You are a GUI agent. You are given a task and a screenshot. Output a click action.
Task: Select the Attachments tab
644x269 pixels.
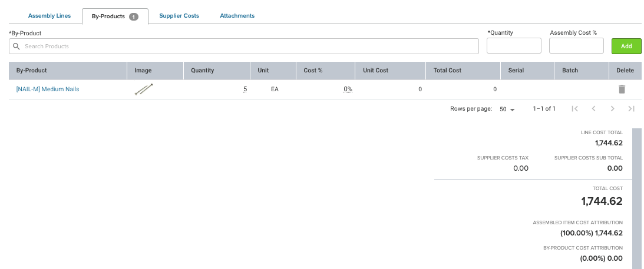pos(237,15)
